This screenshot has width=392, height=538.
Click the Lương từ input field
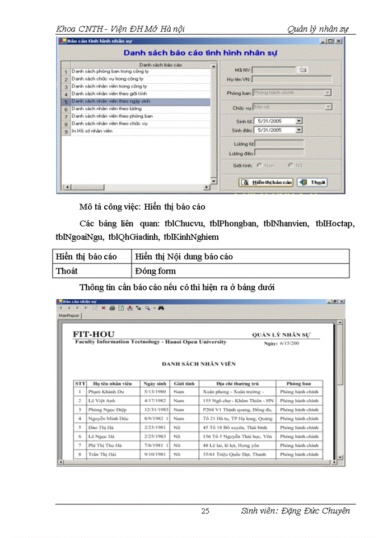tap(279, 144)
